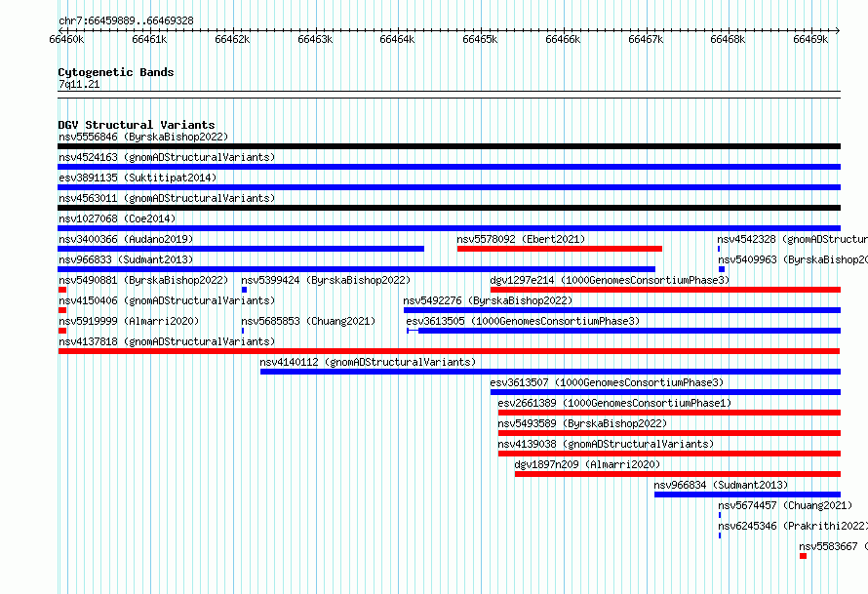Click small blue block under nsv5399424
This screenshot has height=594, width=868.
(244, 290)
